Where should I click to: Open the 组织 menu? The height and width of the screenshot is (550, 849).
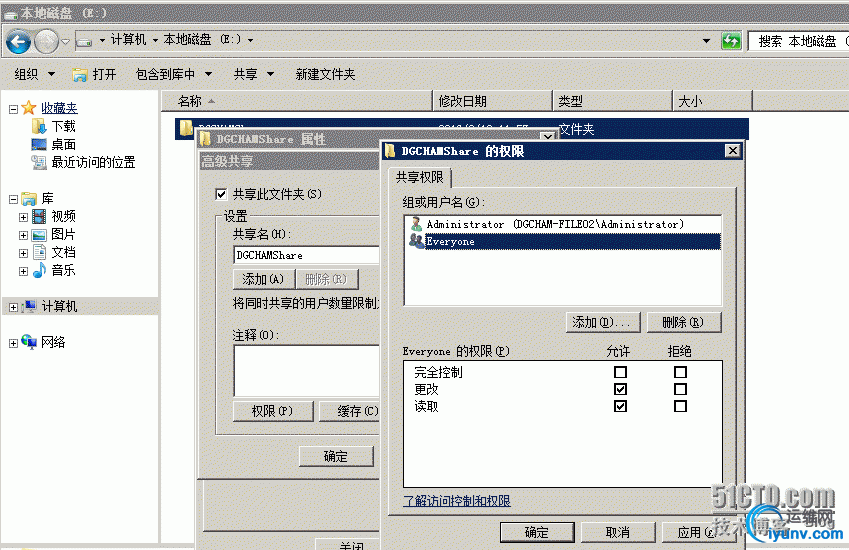34,74
